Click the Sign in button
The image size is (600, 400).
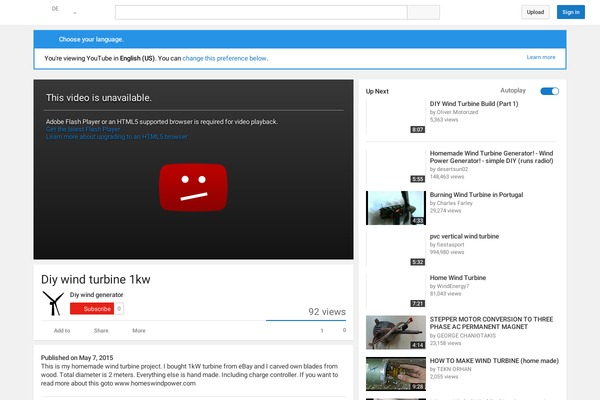coord(571,12)
